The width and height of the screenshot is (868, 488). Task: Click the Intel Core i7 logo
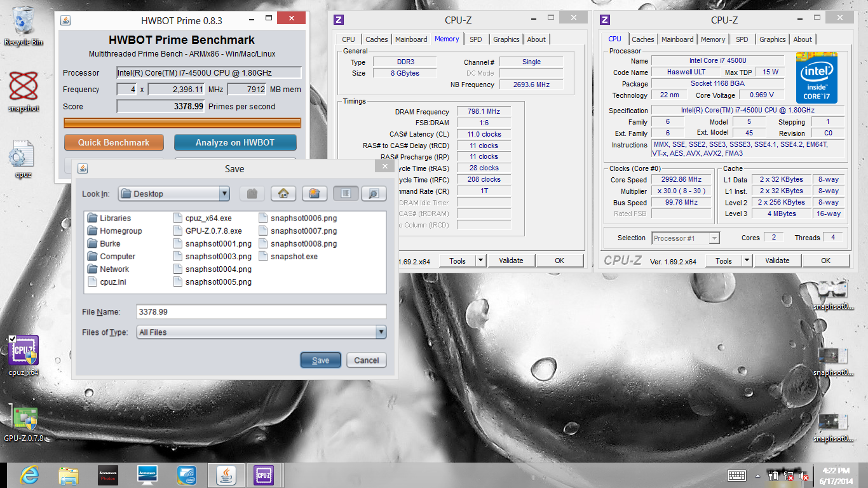coord(816,78)
